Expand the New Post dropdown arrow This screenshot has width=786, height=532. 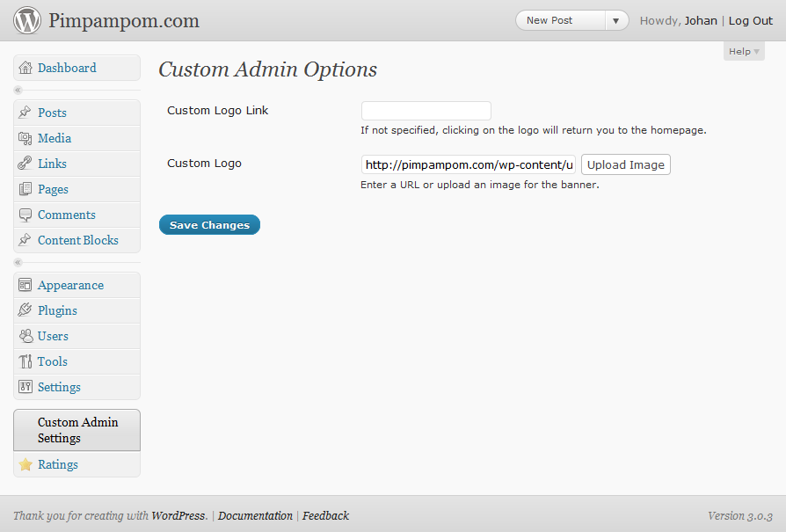click(616, 20)
